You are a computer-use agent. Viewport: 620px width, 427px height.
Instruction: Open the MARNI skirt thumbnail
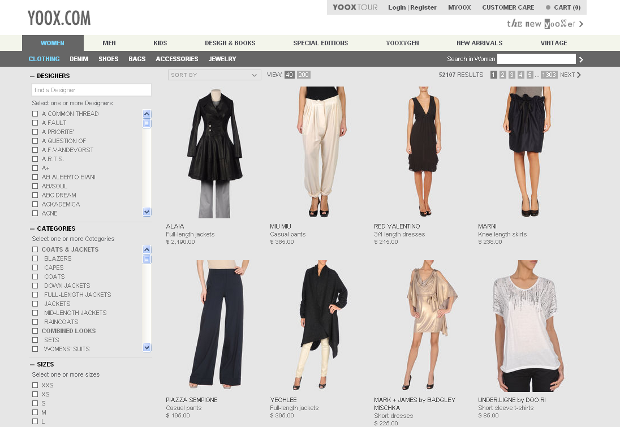[529, 152]
